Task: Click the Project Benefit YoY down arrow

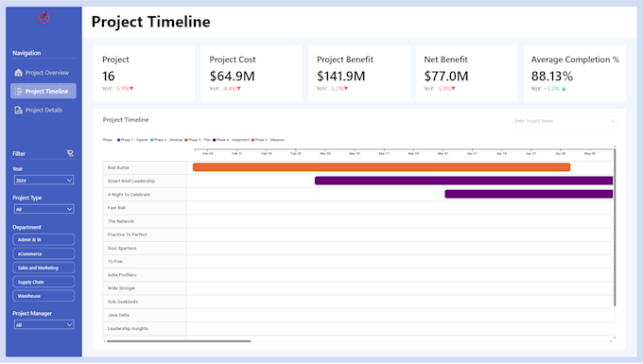Action: 346,89
